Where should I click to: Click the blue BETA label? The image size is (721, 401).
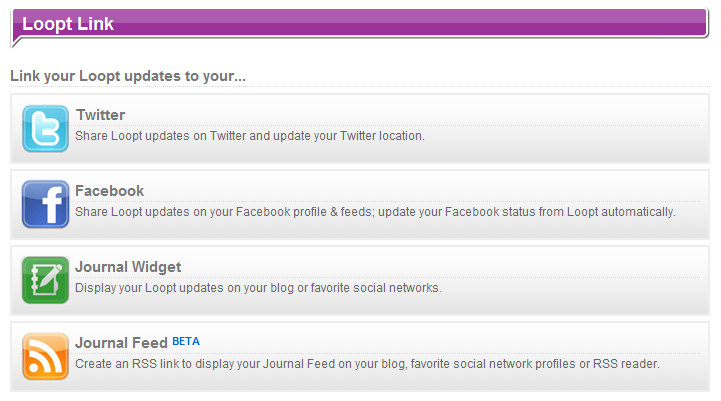[186, 341]
